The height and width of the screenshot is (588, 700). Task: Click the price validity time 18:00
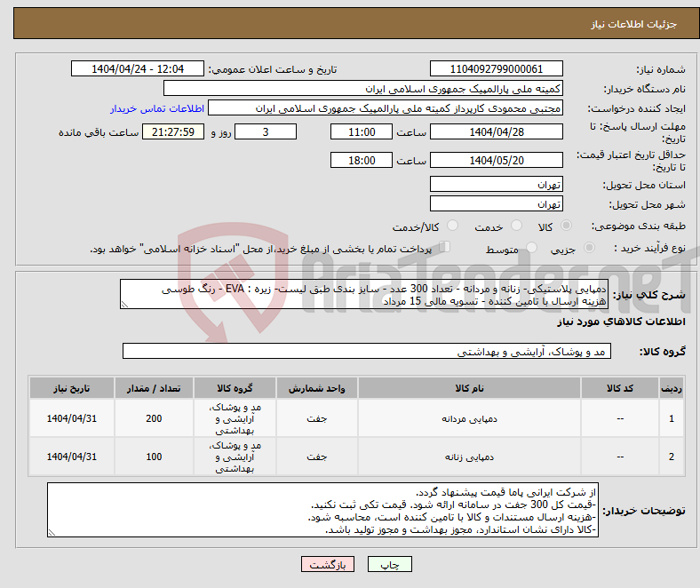pos(362,160)
